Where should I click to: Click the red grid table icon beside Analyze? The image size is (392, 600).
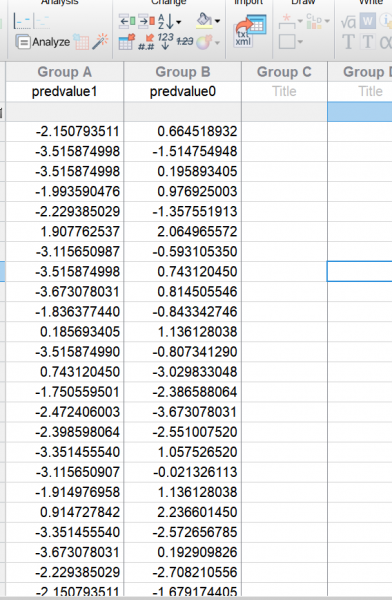(x=81, y=42)
